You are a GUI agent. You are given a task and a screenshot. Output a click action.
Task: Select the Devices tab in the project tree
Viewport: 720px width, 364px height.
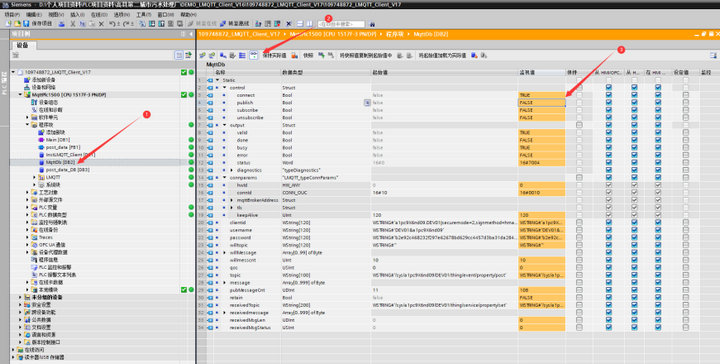click(22, 45)
